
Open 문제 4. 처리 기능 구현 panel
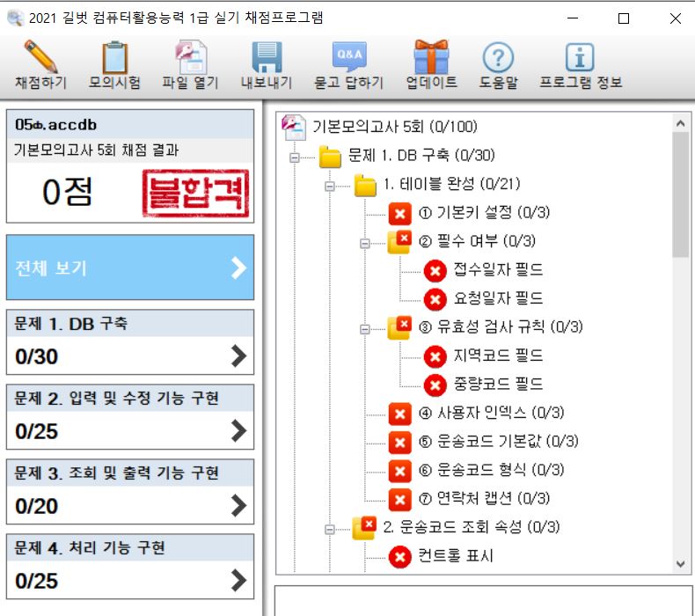click(x=129, y=566)
